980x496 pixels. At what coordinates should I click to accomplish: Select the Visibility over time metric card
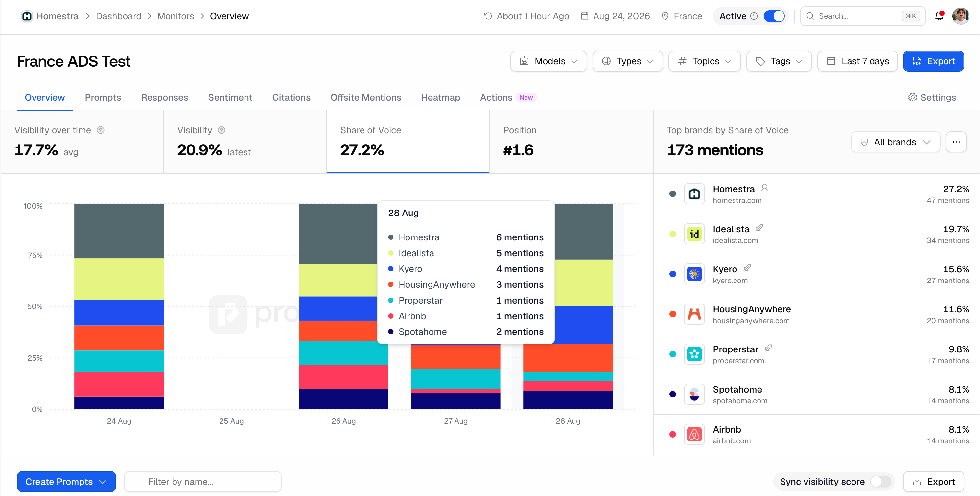click(x=82, y=142)
